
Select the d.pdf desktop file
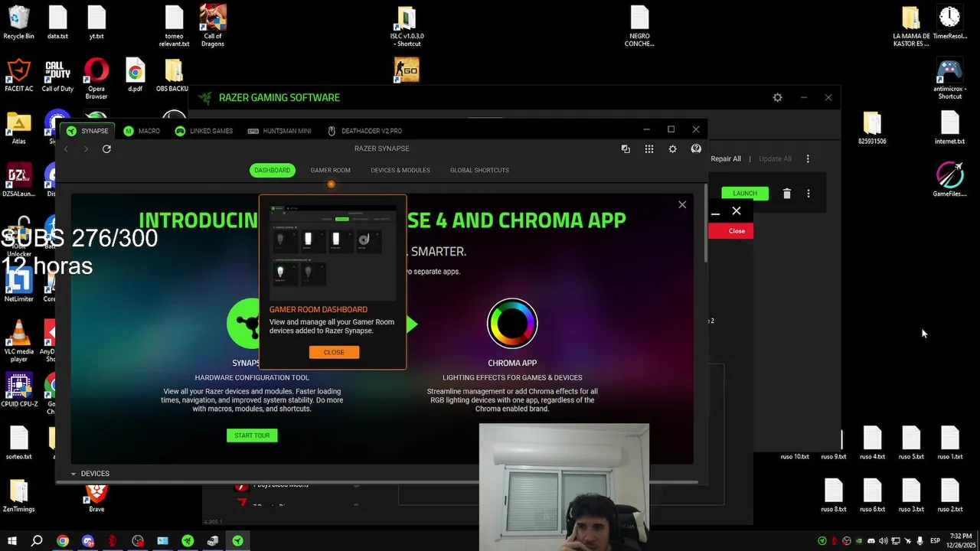(136, 75)
